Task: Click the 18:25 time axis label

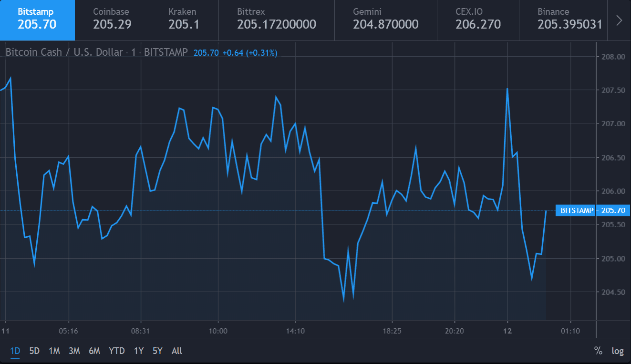Action: 392,331
